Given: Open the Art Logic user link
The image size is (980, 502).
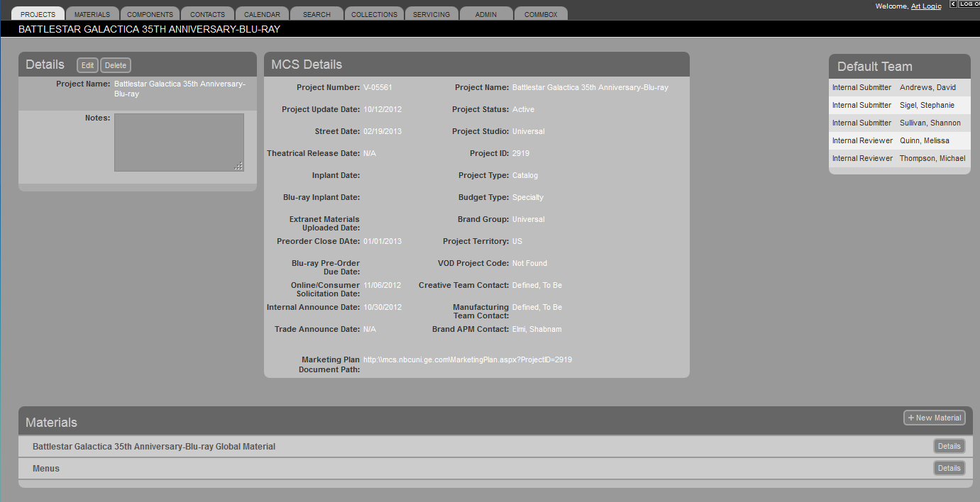Looking at the screenshot, I should 926,6.
